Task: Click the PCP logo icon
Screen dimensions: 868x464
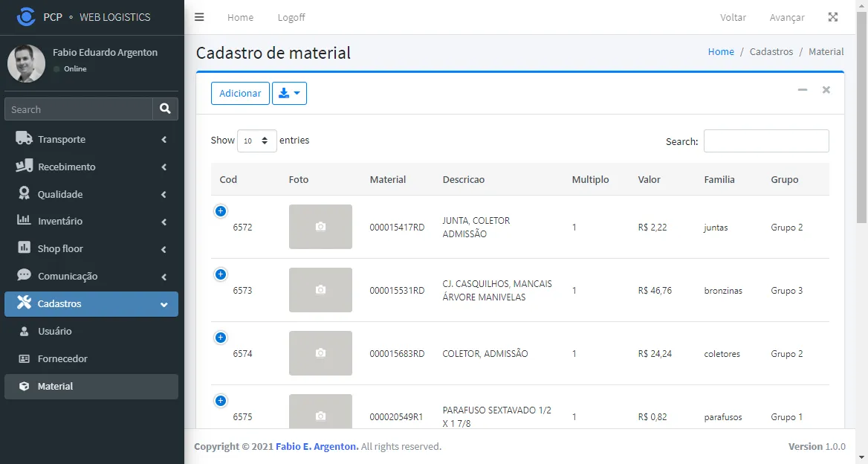Action: pos(25,16)
